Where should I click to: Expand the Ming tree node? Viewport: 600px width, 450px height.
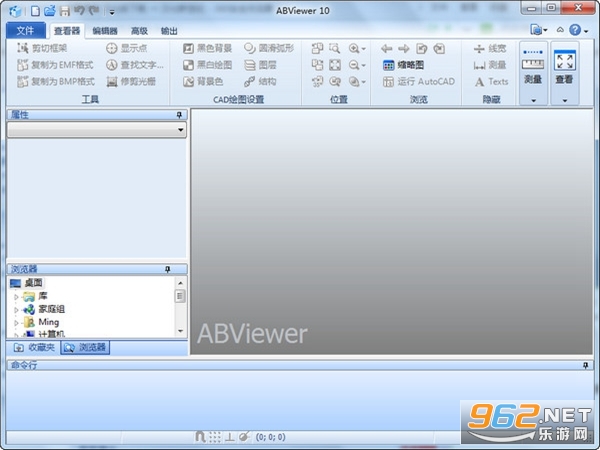[x=16, y=323]
